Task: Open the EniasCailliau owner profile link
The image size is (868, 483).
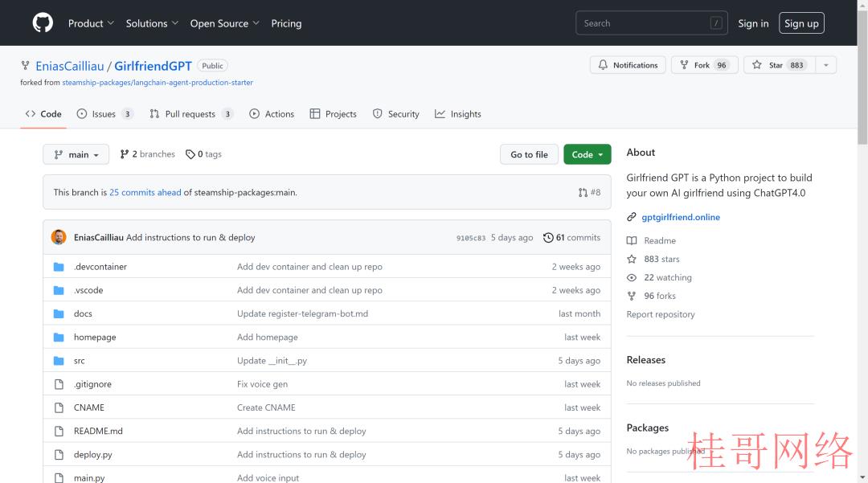Action: 70,67
